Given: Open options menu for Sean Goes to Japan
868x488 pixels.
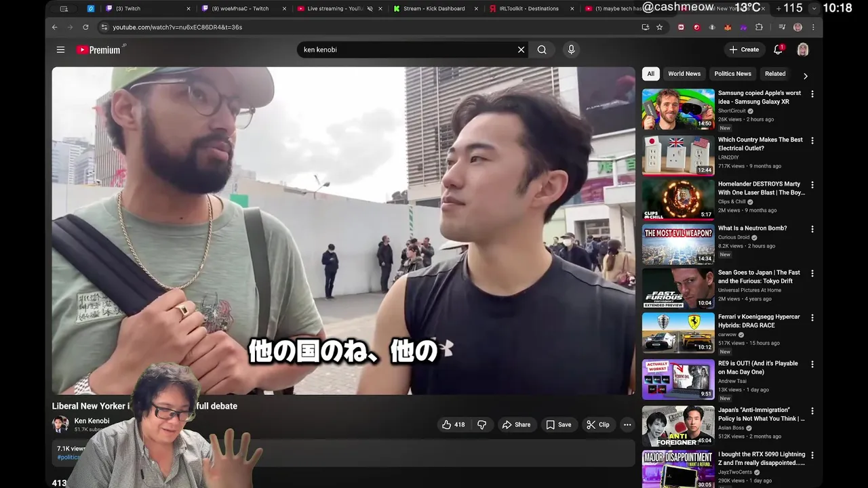Looking at the screenshot, I should pos(812,273).
